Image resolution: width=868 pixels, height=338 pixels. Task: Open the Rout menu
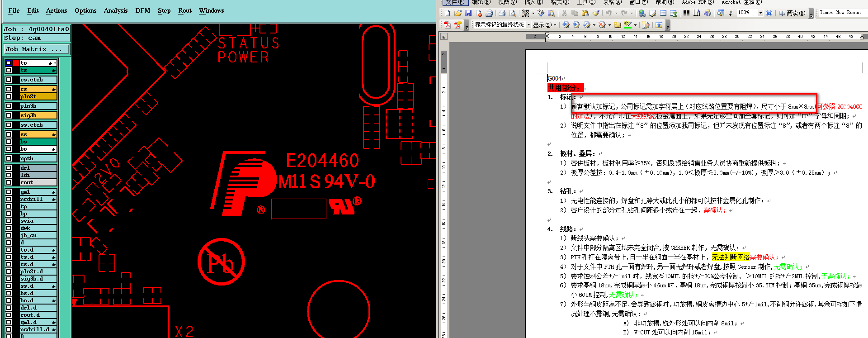point(185,10)
